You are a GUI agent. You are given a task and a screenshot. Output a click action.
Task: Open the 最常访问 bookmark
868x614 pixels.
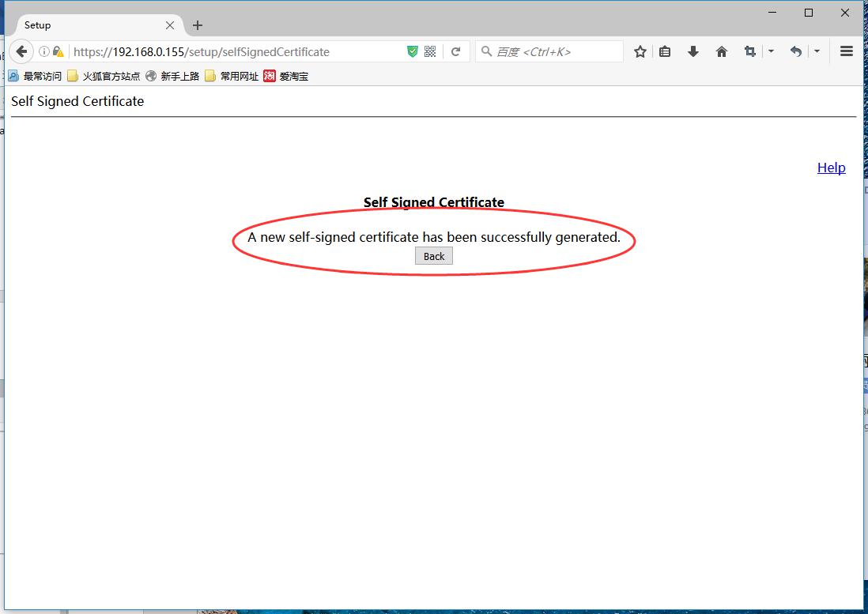coord(35,76)
